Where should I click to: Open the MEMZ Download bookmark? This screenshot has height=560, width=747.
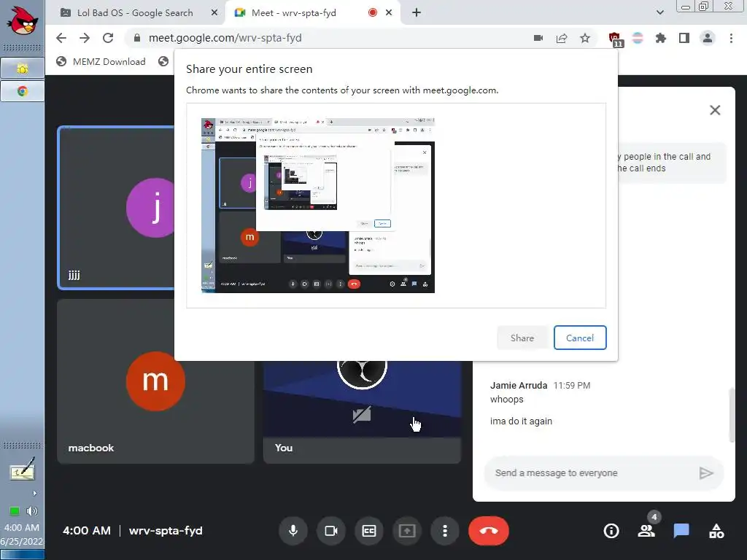coord(101,61)
